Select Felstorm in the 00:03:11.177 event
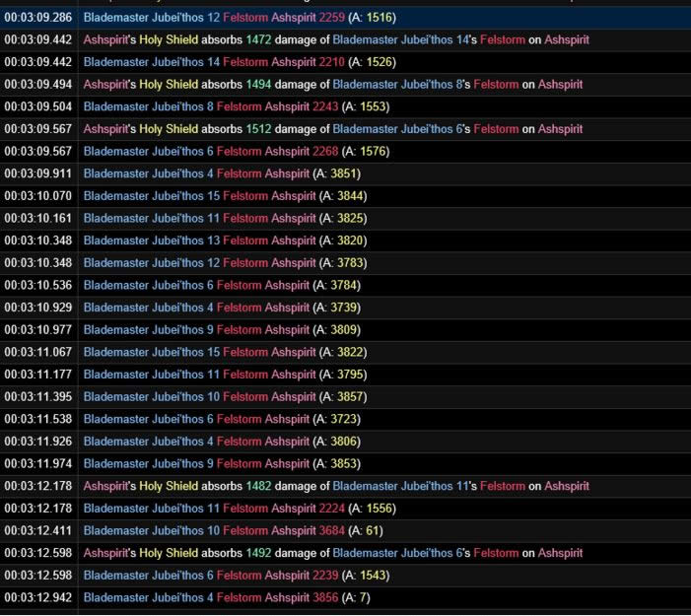 coord(244,375)
